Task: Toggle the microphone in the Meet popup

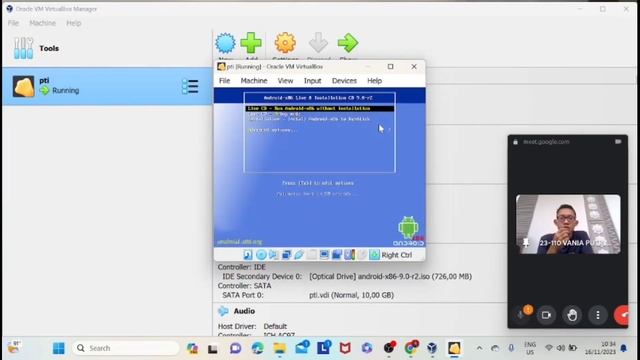Action: tap(521, 315)
